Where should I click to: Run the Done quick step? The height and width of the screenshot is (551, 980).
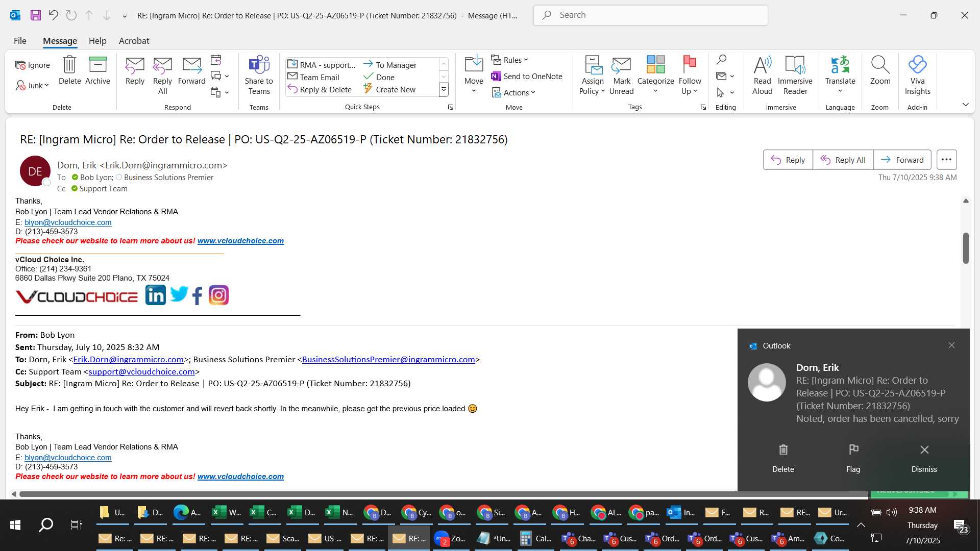tap(379, 77)
